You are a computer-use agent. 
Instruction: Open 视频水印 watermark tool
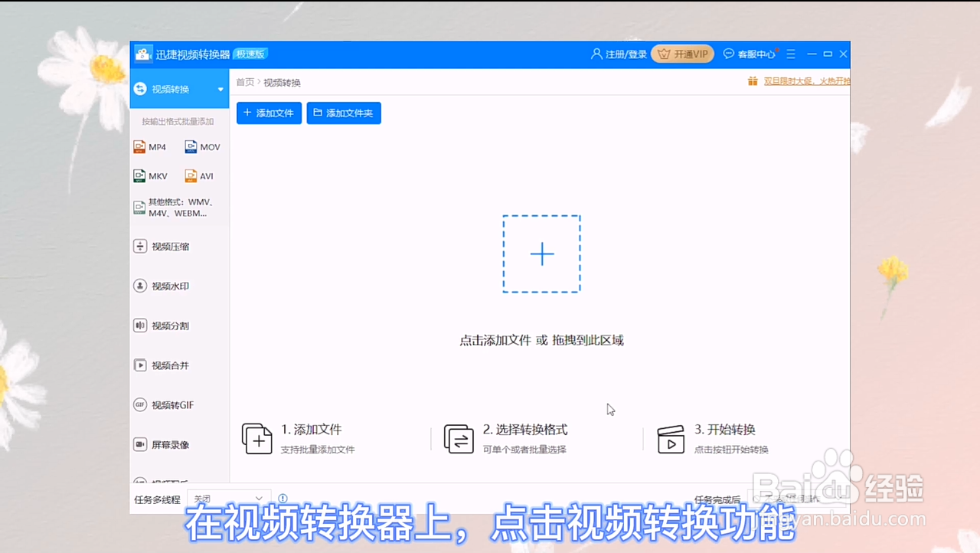click(162, 286)
